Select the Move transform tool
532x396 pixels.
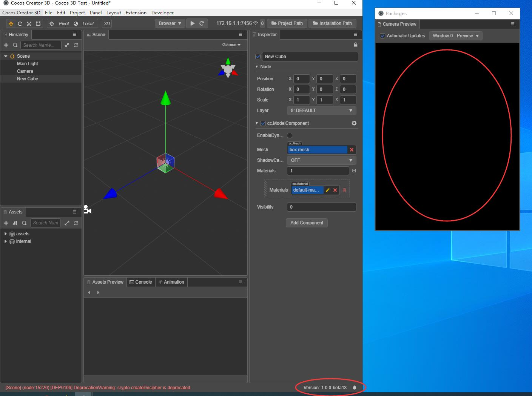pyautogui.click(x=11, y=23)
